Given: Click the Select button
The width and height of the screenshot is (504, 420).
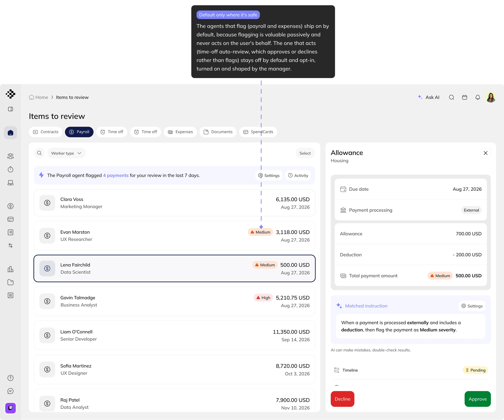Looking at the screenshot, I should coord(305,153).
